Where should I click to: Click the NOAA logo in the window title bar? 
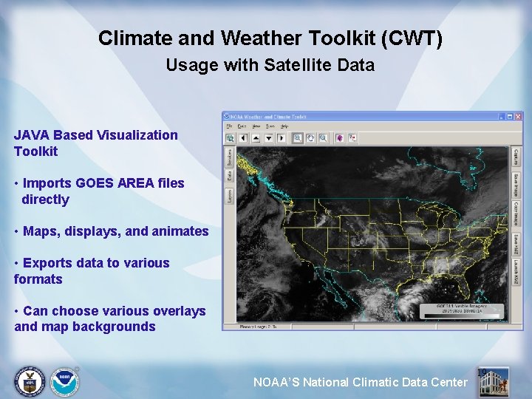coord(226,117)
